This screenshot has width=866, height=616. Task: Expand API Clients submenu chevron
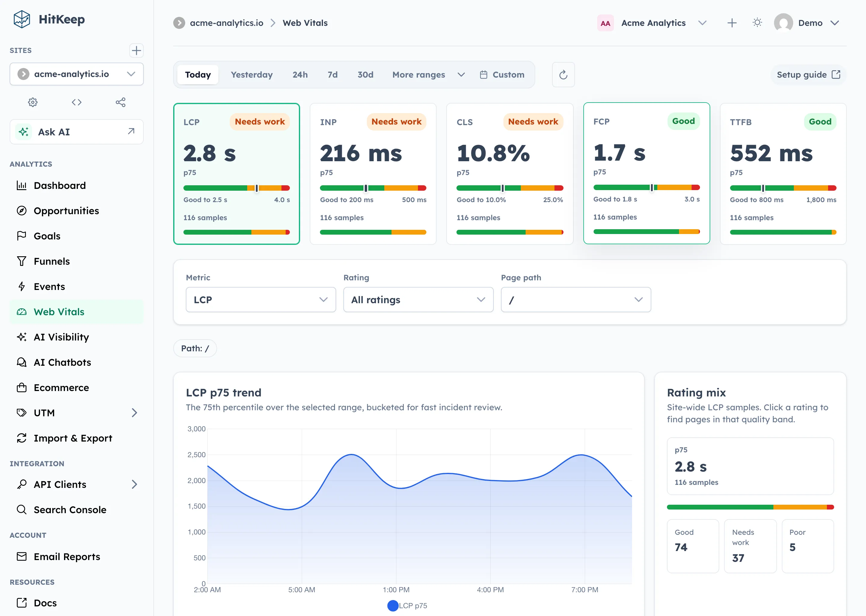pos(134,484)
